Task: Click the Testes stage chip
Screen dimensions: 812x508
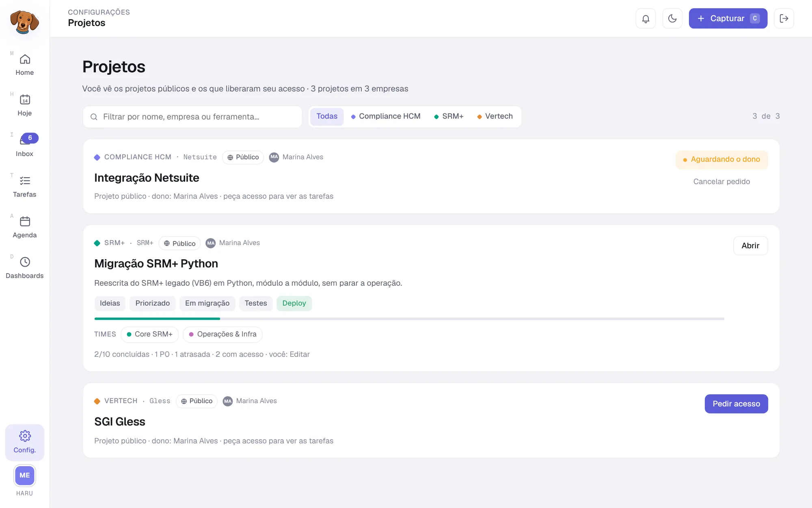Action: pyautogui.click(x=256, y=304)
